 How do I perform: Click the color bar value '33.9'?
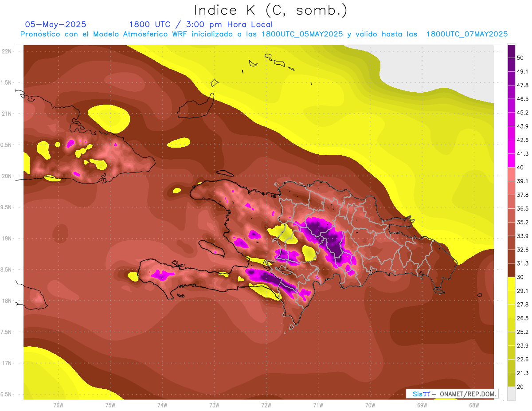click(x=523, y=236)
